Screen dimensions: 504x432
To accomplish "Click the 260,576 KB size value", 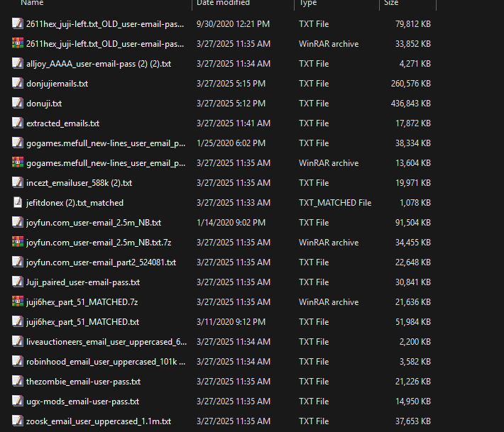I will [x=411, y=84].
